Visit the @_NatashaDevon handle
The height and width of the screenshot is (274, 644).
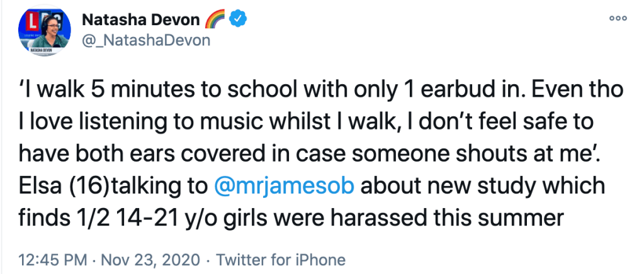147,40
